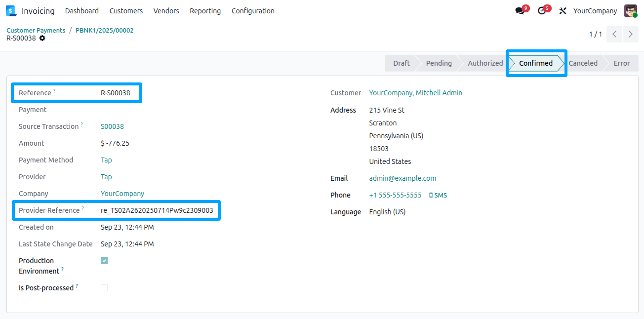Follow the Customer Payments breadcrumb
Image resolution: width=644 pixels, height=319 pixels.
click(36, 30)
